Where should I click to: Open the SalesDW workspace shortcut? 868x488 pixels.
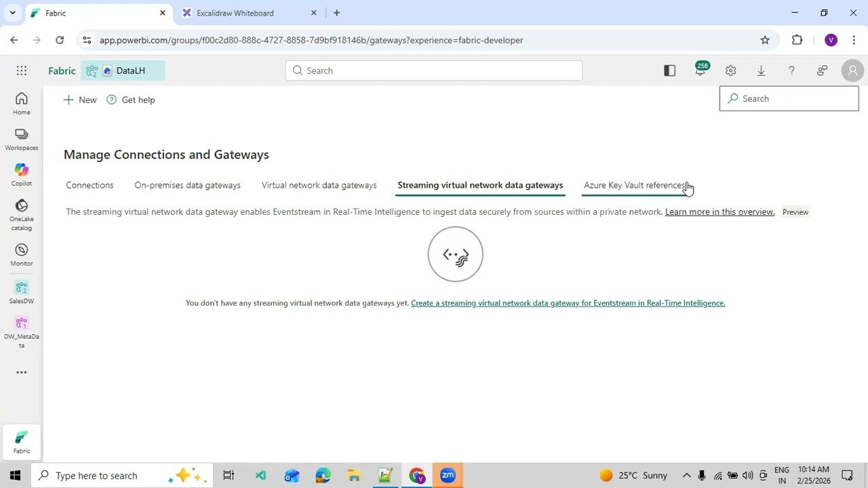pos(22,292)
